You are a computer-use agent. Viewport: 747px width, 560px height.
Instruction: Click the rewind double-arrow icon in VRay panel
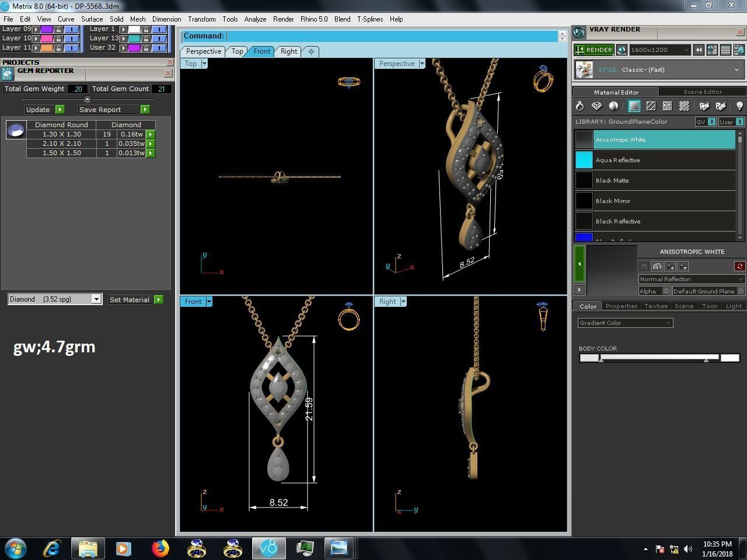[699, 50]
